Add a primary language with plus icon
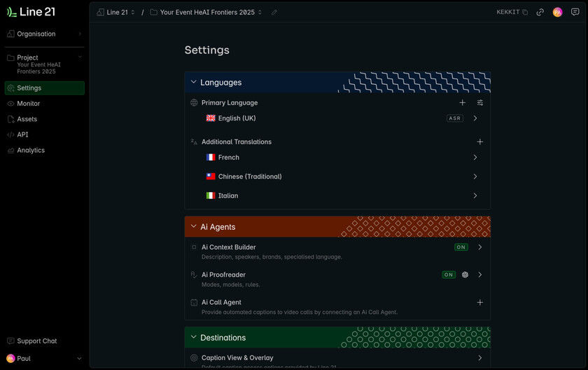 [462, 103]
